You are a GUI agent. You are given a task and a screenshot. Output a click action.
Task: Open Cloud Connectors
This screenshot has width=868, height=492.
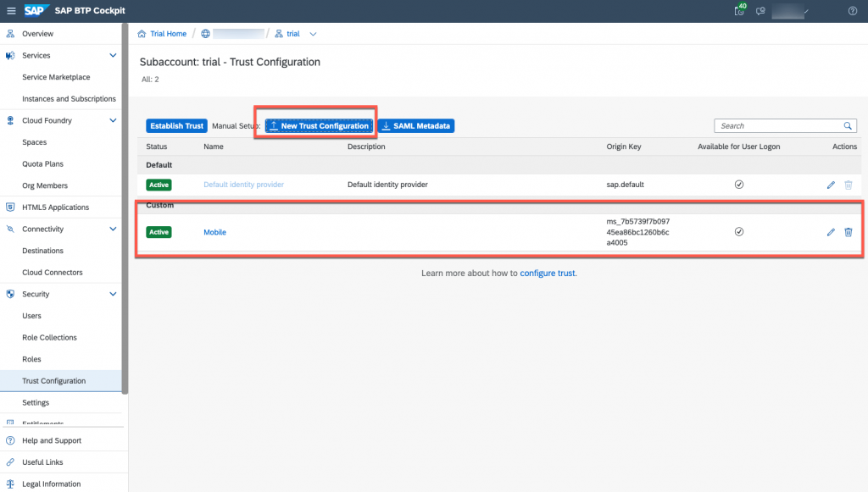coord(52,273)
